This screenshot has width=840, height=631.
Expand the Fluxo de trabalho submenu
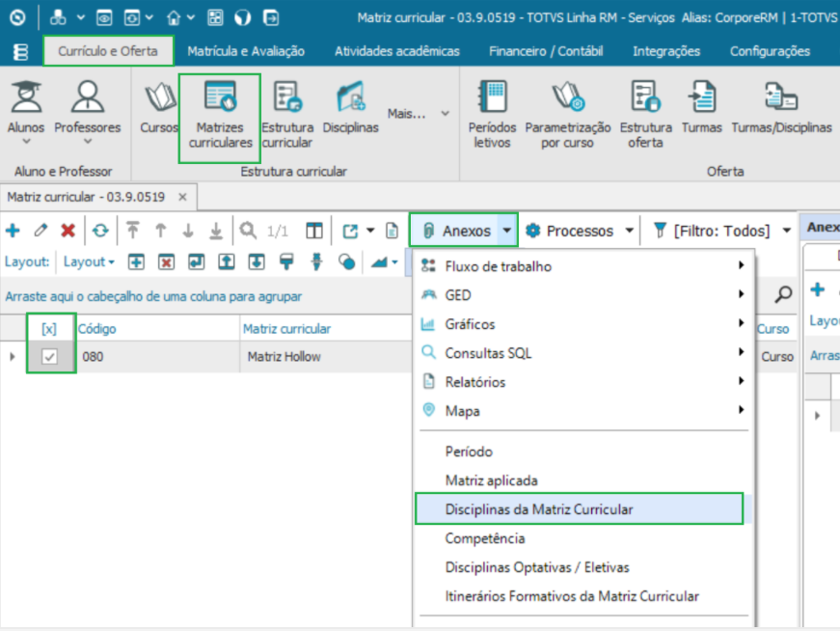click(583, 266)
